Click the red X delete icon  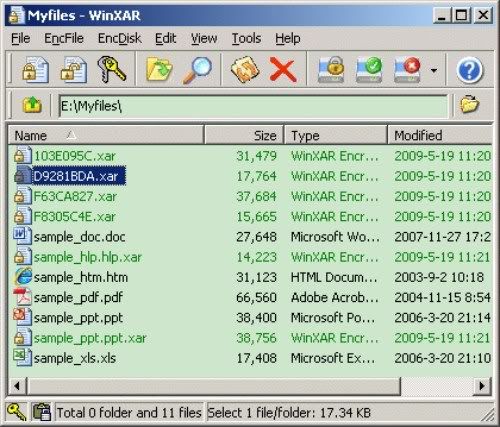[283, 70]
